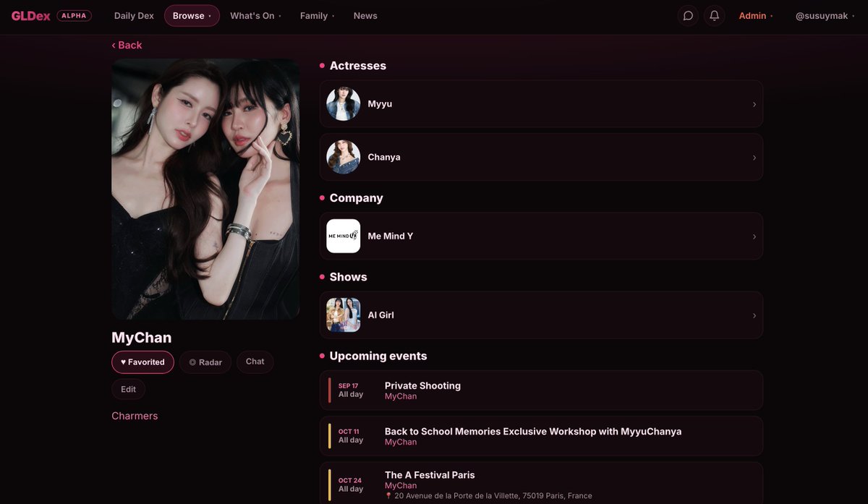The height and width of the screenshot is (504, 868).
Task: Click the chevron on Me Mind Y row
Action: coord(754,236)
